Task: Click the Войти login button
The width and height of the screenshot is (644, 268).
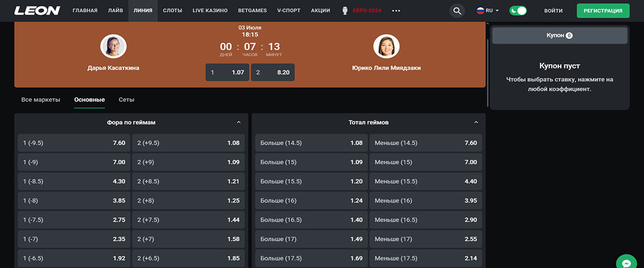Action: pos(553,11)
